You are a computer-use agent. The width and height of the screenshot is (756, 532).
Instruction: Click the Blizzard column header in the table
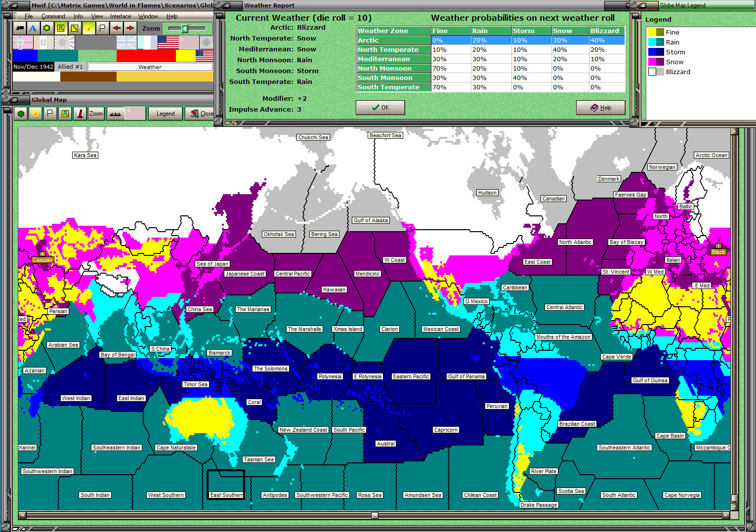coord(607,31)
